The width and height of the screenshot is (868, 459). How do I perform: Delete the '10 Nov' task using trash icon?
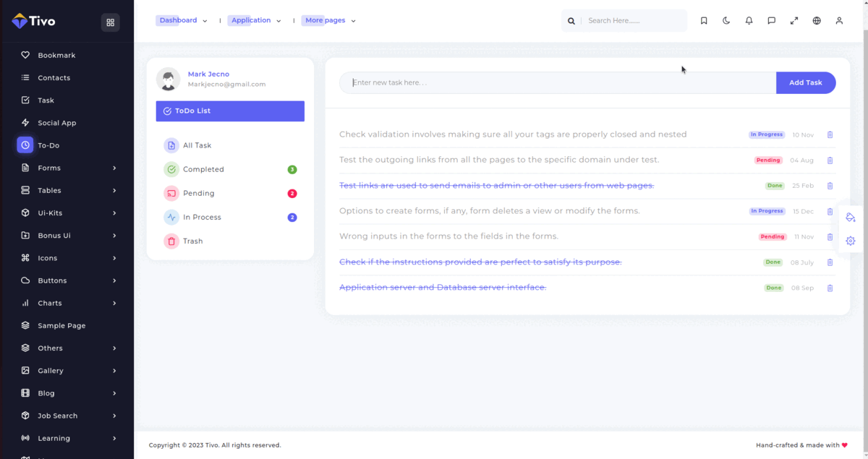tap(830, 135)
